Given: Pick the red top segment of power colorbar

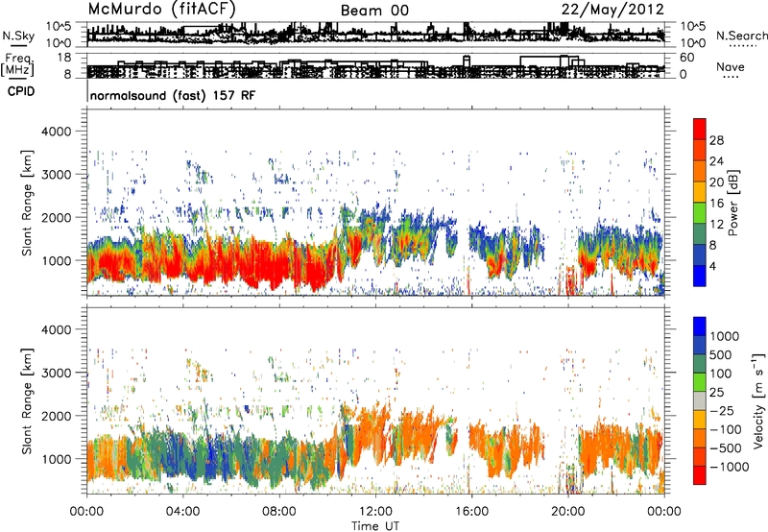Looking at the screenshot, I should 700,130.
